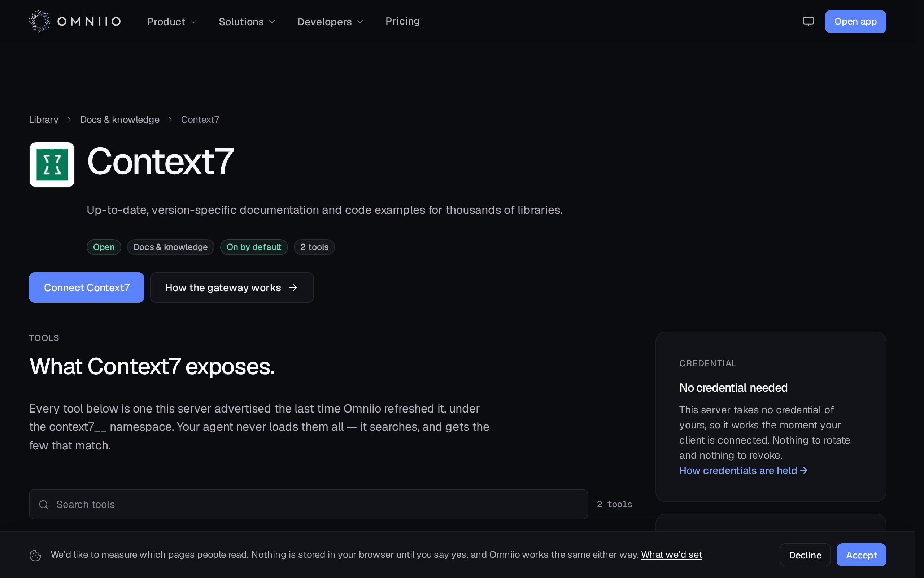
Task: Open How credentials are held link
Action: coord(744,471)
